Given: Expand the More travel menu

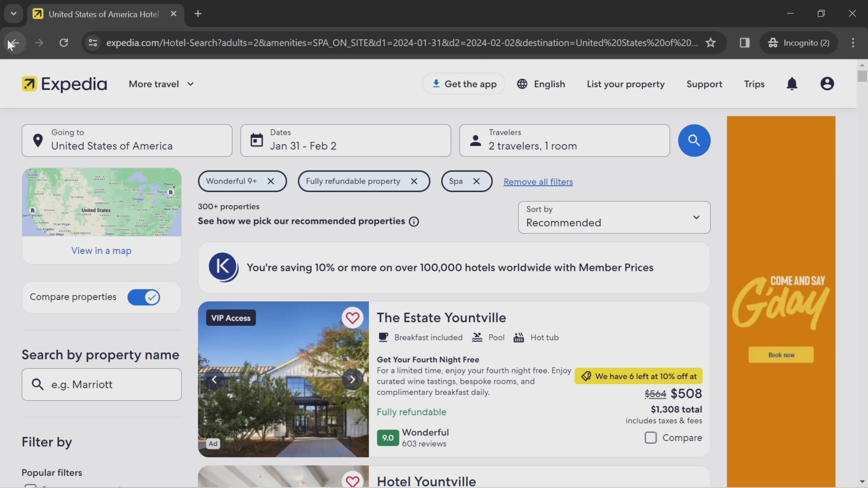Looking at the screenshot, I should [161, 84].
